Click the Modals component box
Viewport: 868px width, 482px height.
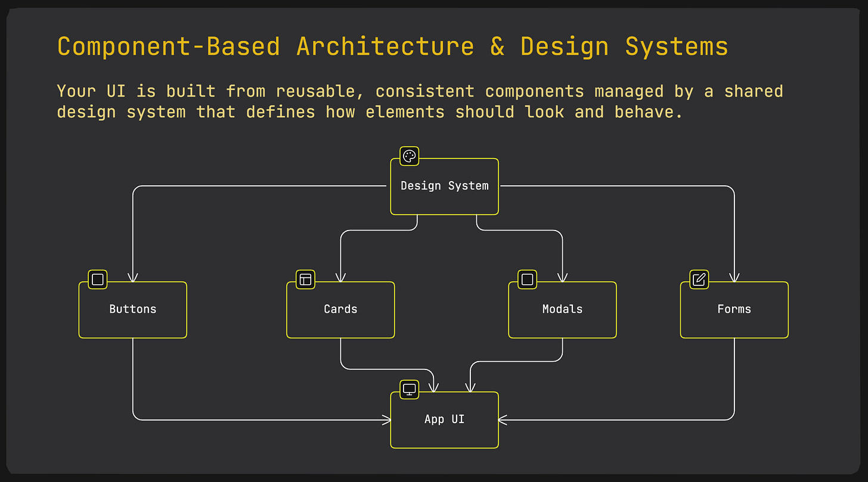(562, 309)
